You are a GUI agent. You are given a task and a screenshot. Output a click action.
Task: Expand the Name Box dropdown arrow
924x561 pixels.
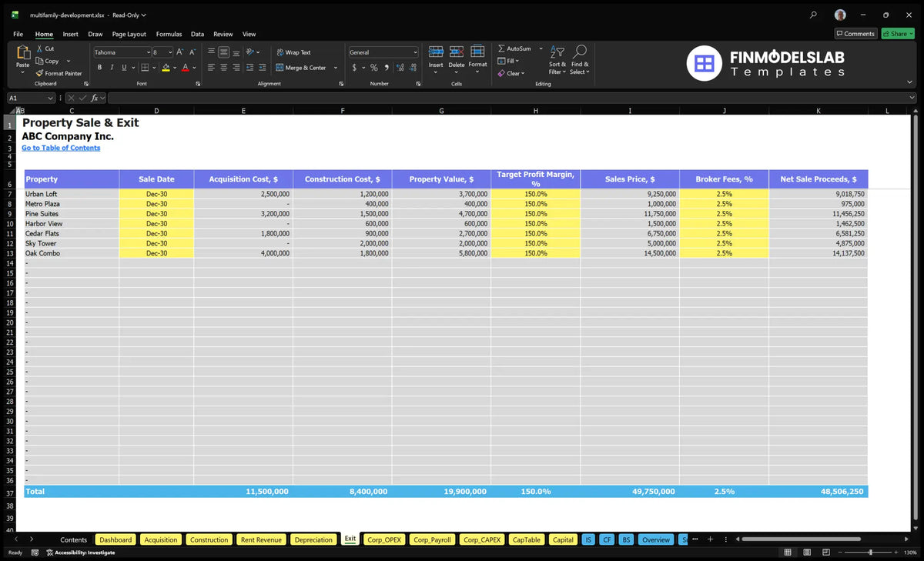[x=50, y=98]
